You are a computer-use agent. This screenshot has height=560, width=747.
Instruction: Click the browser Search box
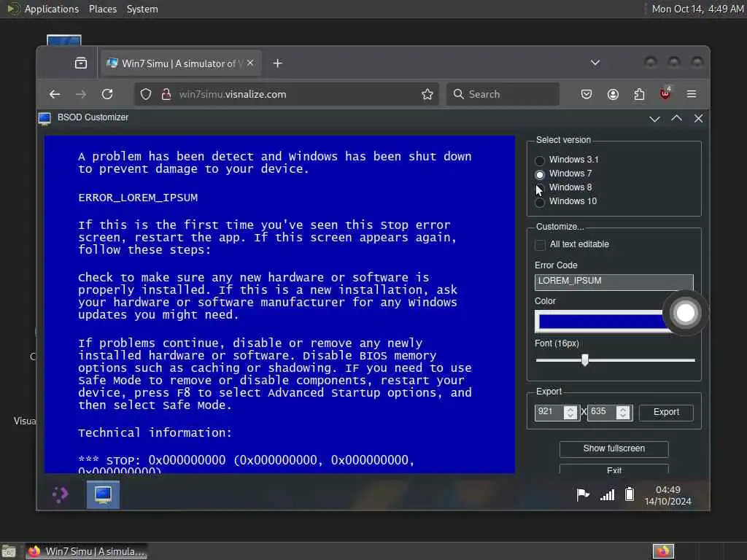(x=503, y=94)
